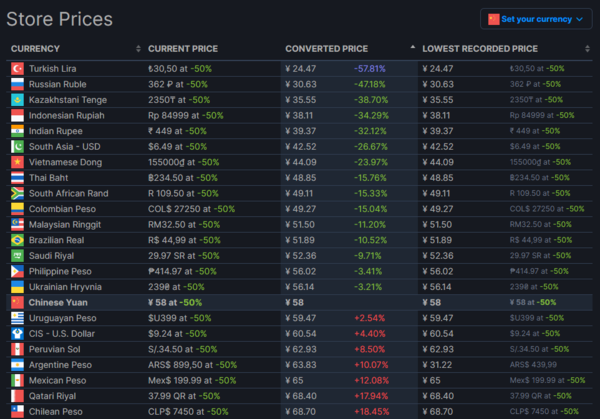Sort by the CONVERTED PRICE column header
The width and height of the screenshot is (600, 419).
326,49
